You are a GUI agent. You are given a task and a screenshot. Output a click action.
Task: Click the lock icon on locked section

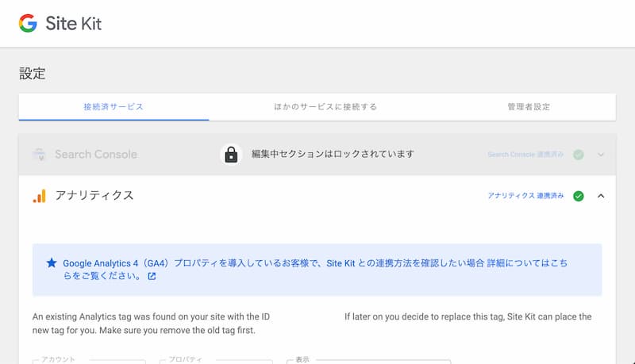pyautogui.click(x=231, y=155)
